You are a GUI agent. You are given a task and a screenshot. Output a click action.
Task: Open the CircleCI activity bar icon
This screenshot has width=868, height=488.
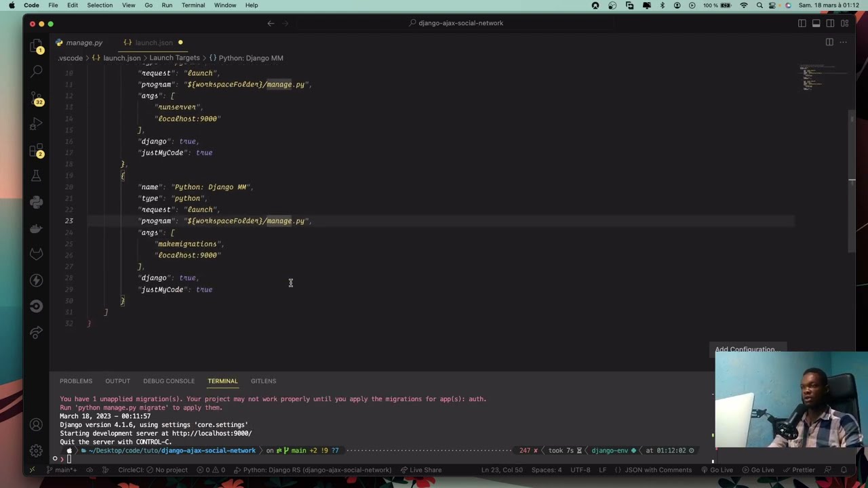[x=37, y=306]
